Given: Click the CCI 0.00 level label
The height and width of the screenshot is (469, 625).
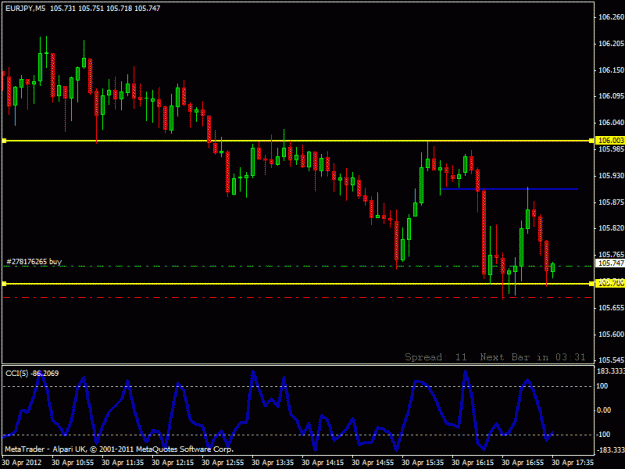Looking at the screenshot, I should (x=604, y=410).
